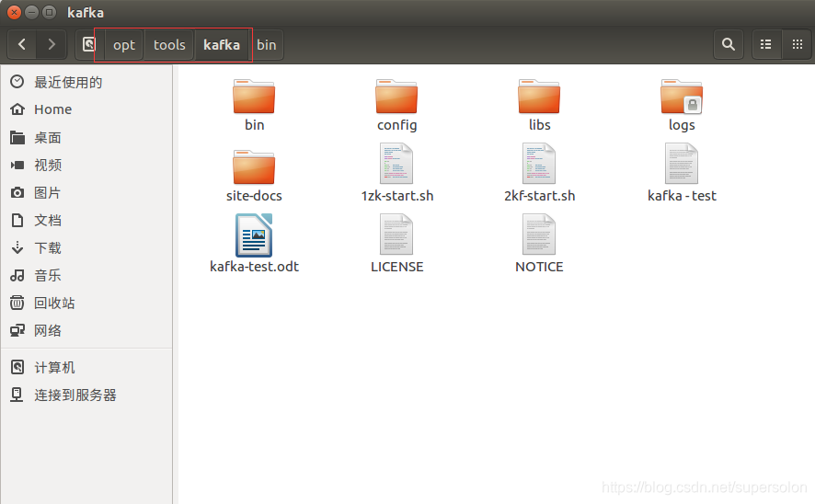Click the kafka-test.odt file name
The height and width of the screenshot is (504, 815).
[x=254, y=267]
